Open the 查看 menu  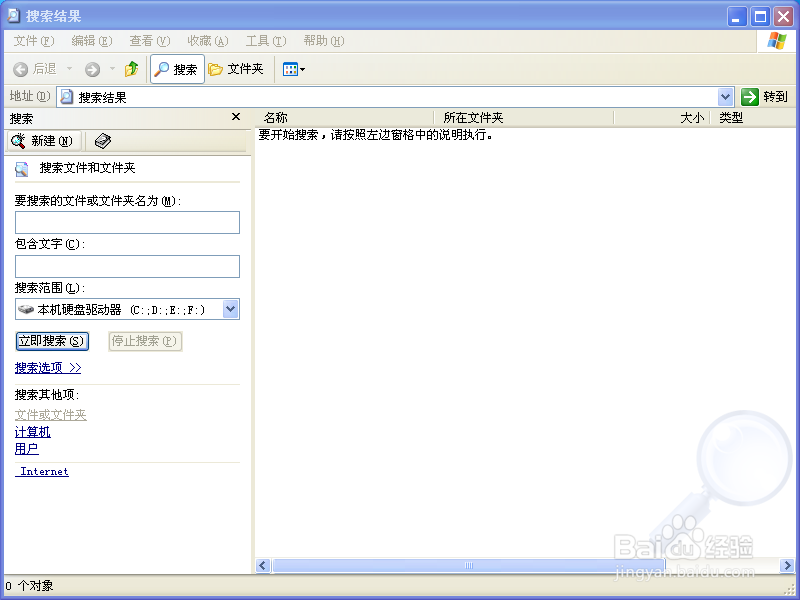(x=148, y=41)
